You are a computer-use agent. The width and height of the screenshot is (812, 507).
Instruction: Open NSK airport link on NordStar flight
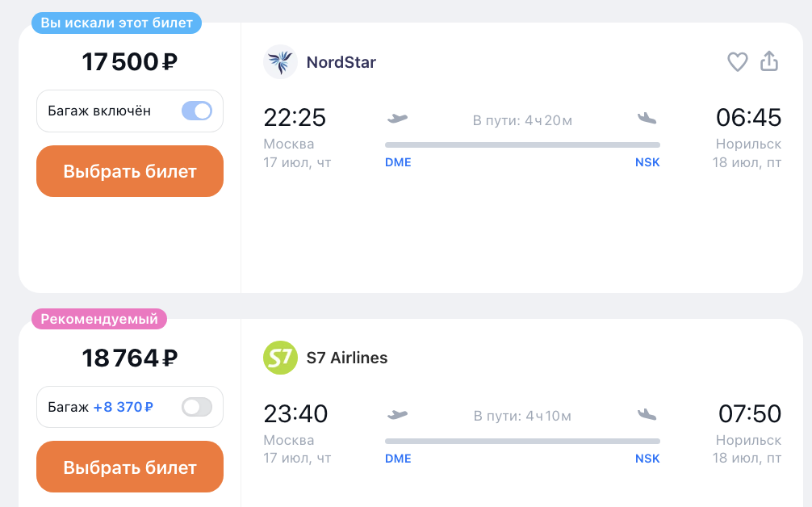click(647, 162)
